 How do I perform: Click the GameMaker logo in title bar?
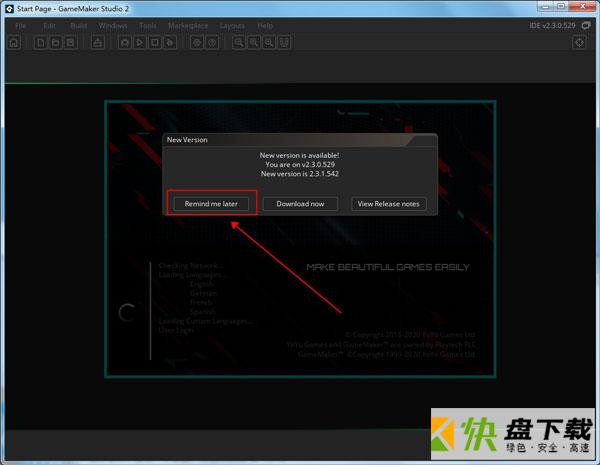pos(9,8)
